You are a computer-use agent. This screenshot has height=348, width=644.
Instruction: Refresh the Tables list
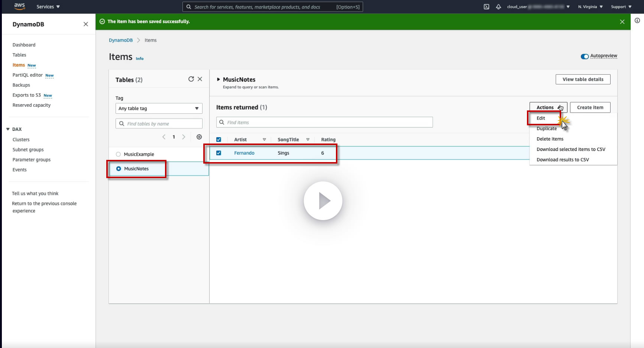click(191, 79)
